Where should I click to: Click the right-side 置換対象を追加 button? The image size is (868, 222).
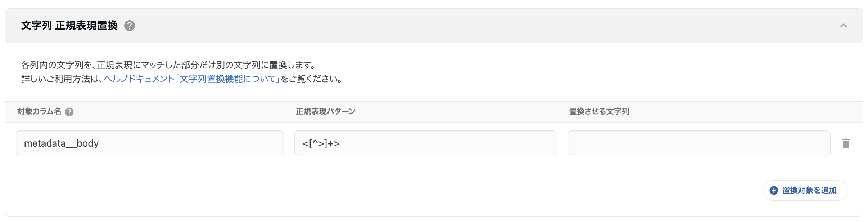tap(805, 190)
